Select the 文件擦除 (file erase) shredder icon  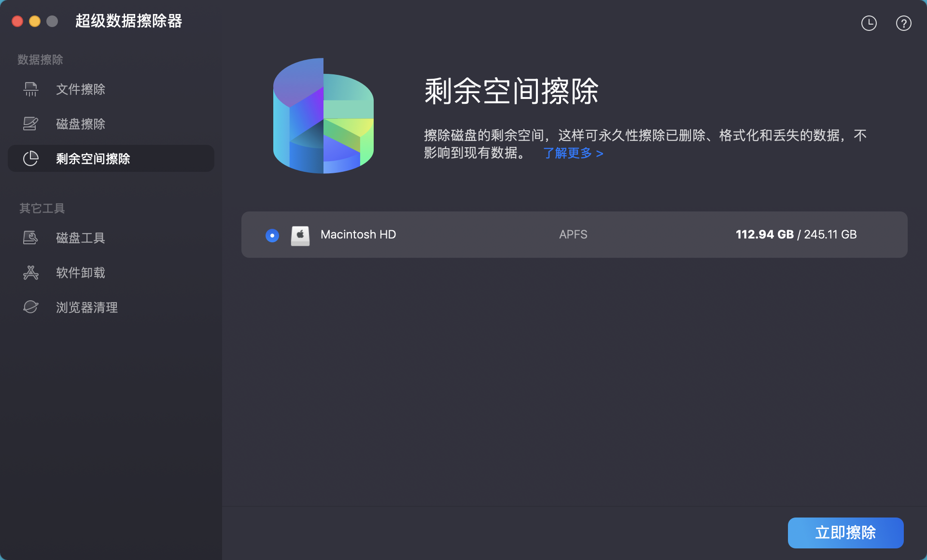pyautogui.click(x=30, y=89)
